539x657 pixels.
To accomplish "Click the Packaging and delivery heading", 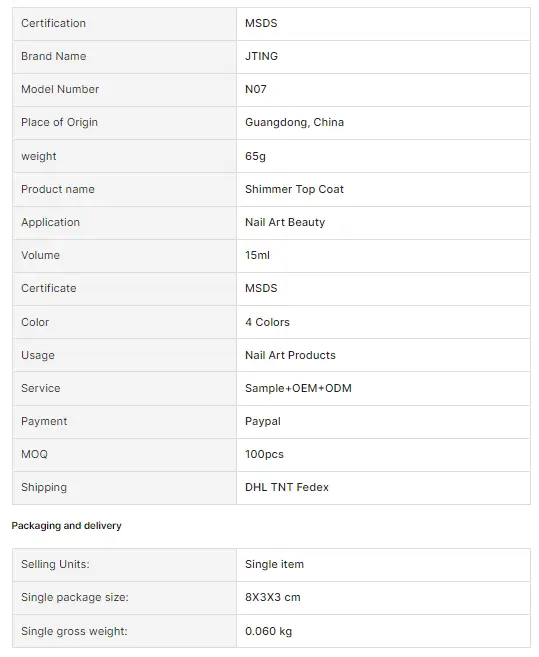I will [x=66, y=526].
